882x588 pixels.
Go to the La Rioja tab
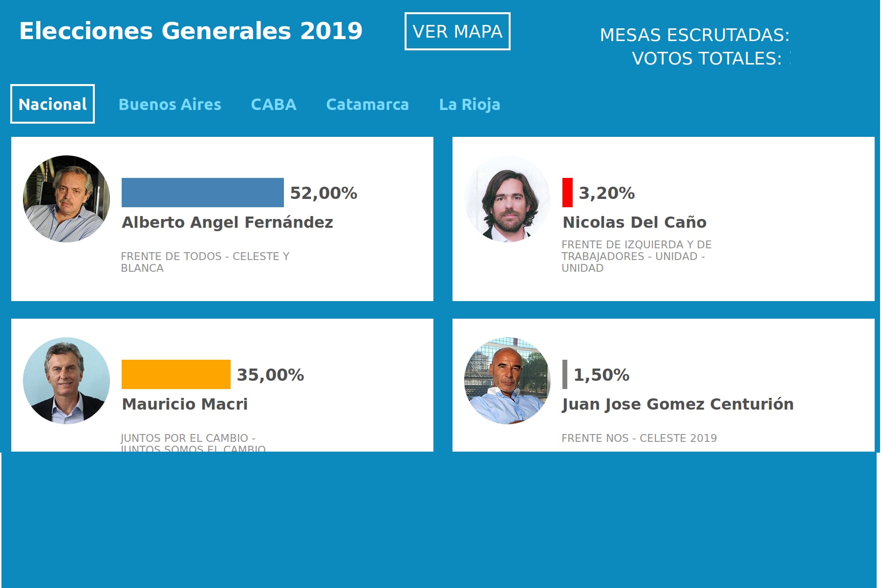[470, 105]
